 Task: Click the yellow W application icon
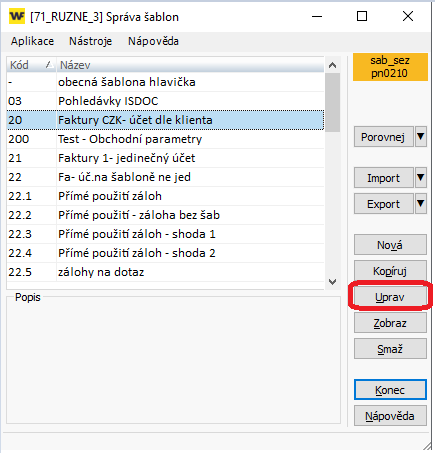[x=17, y=16]
